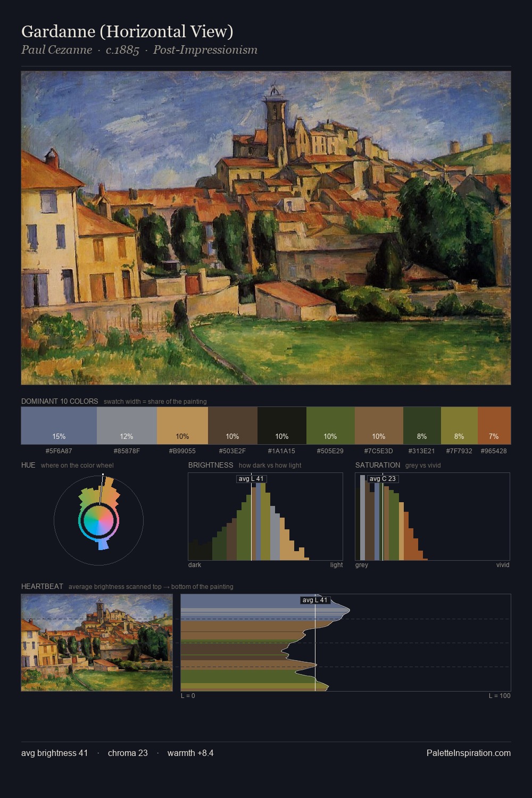The width and height of the screenshot is (532, 798).
Task: Click the '#7F7932' hex code text
Action: pos(459,451)
